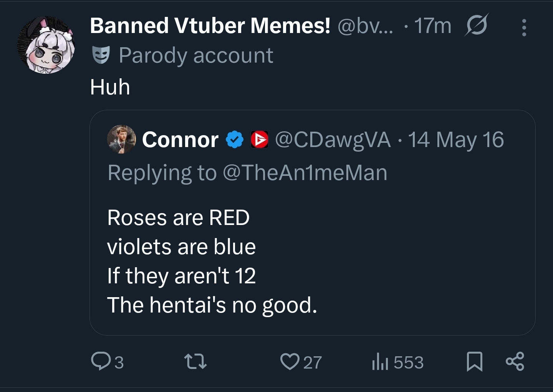
Task: Open the three-dot more options menu
Action: pyautogui.click(x=524, y=28)
